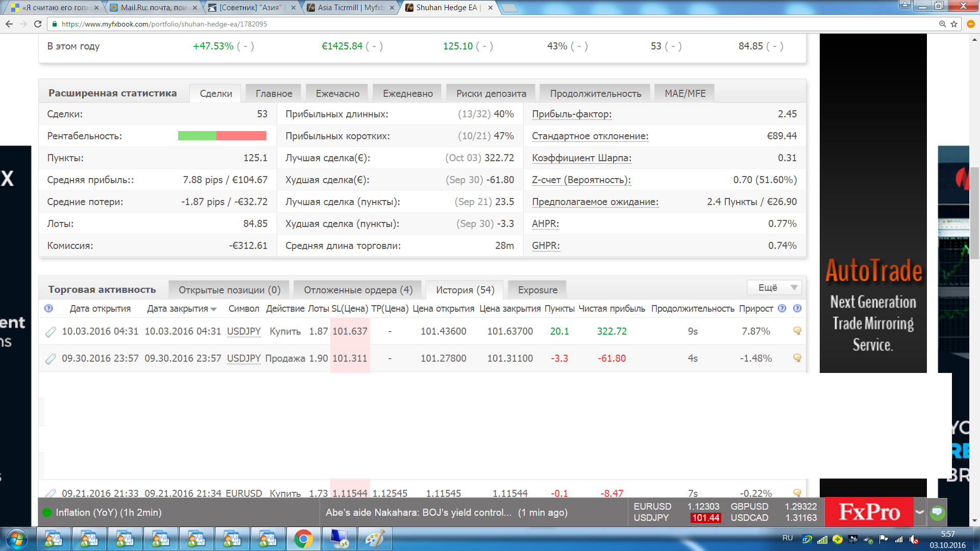Click the speaker volume icon in system tray

tap(914, 539)
